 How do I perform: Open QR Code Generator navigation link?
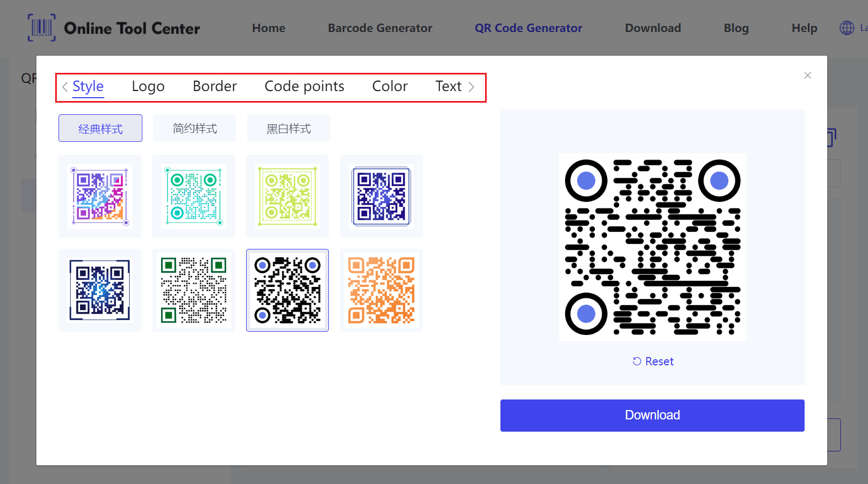[x=529, y=28]
